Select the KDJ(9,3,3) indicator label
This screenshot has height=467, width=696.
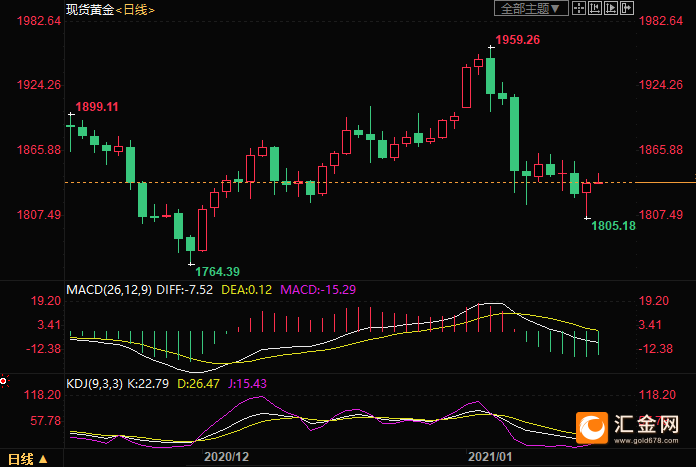[x=94, y=384]
